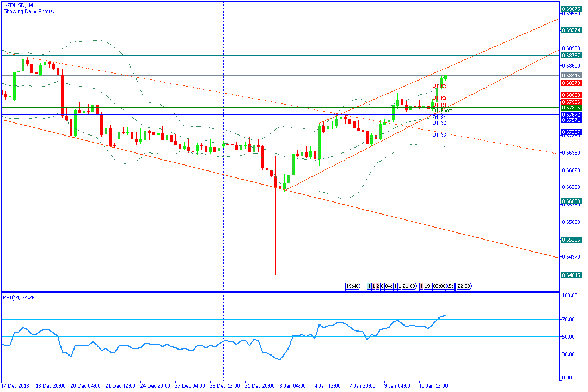588x392 pixels.
Task: Click the 0.64615 price level label
Action: (571, 275)
